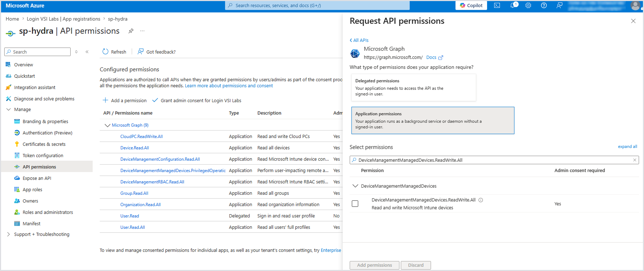Open Quickstart menu item

pyautogui.click(x=24, y=76)
